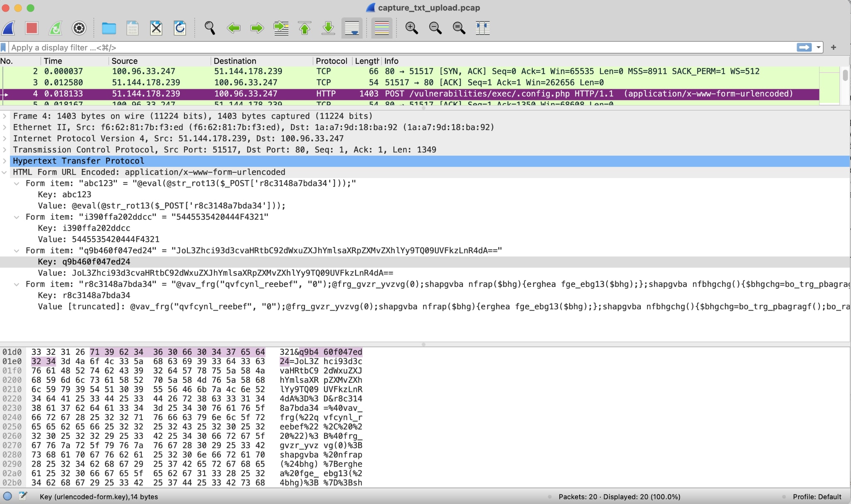Stop capturing packets red square button
Screen dimensions: 851x504
coord(32,28)
